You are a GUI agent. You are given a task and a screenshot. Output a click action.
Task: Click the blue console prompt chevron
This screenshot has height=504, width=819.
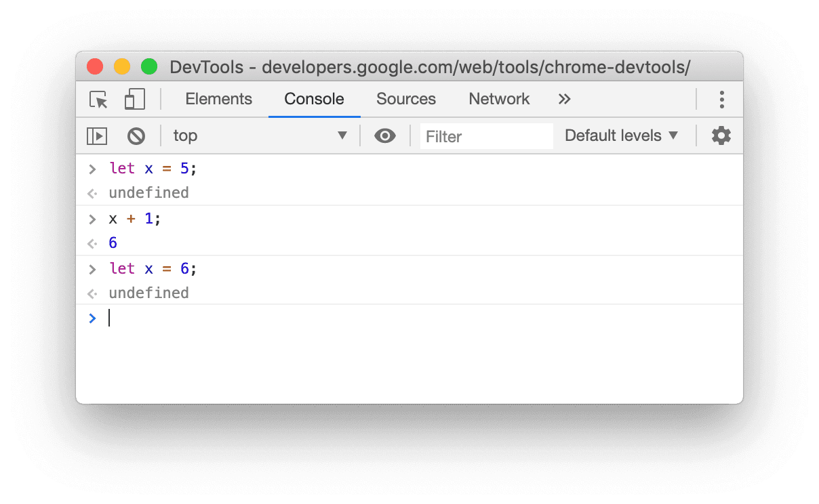[92, 318]
